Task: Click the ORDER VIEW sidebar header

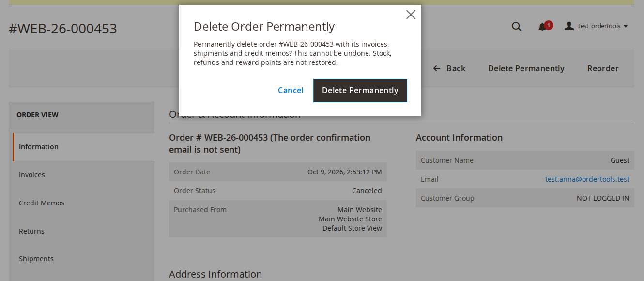Action: click(x=37, y=115)
